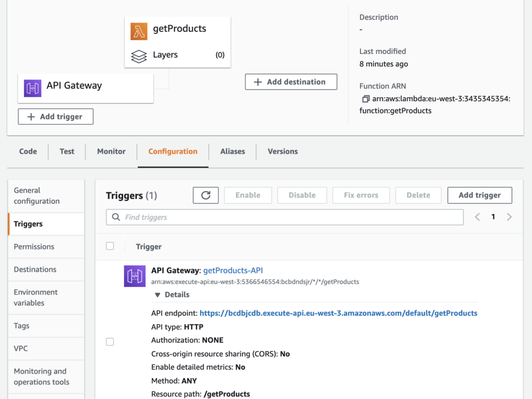Click the 'Resource path: /getProducts' text
The image size is (532, 399).
[201, 394]
